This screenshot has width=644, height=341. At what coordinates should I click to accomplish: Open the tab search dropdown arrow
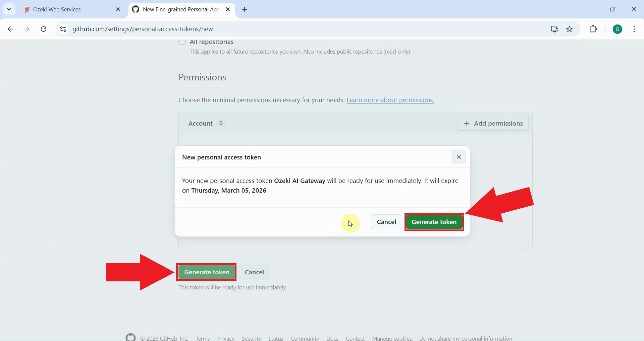(x=9, y=9)
